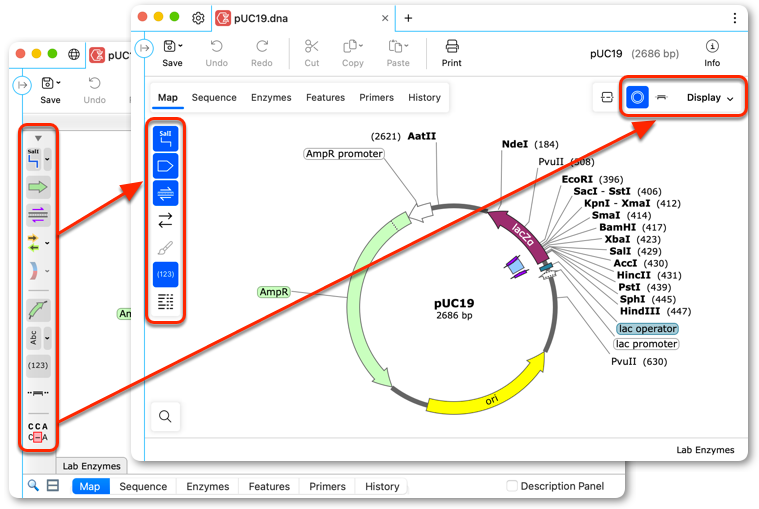This screenshot has width=759, height=509.
Task: Click magnifier icon in back window bottom bar
Action: 33,485
